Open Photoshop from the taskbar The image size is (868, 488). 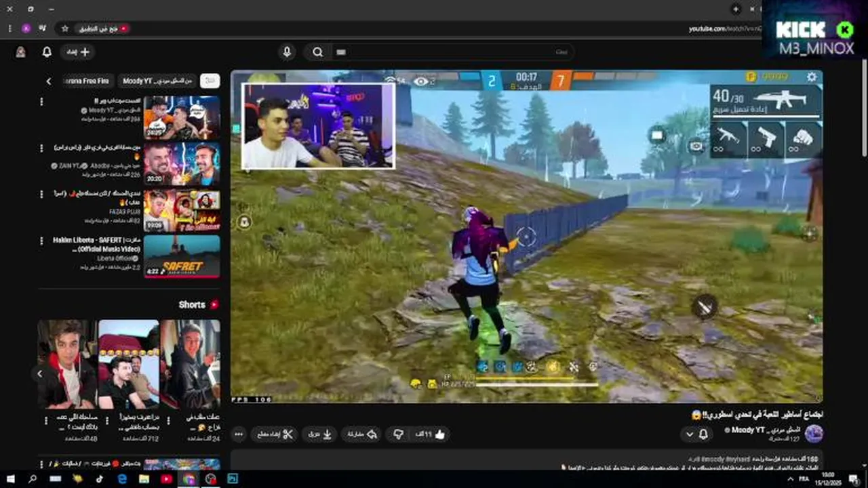click(x=233, y=479)
